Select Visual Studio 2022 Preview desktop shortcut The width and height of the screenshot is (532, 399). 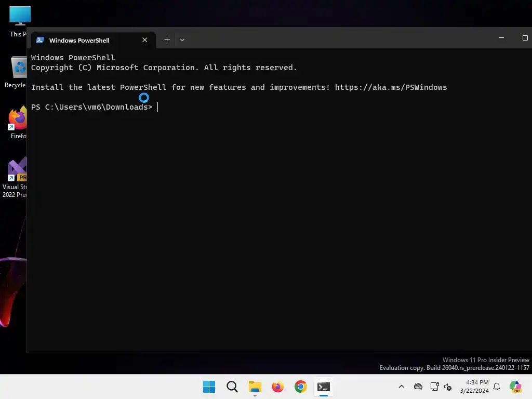(15, 178)
